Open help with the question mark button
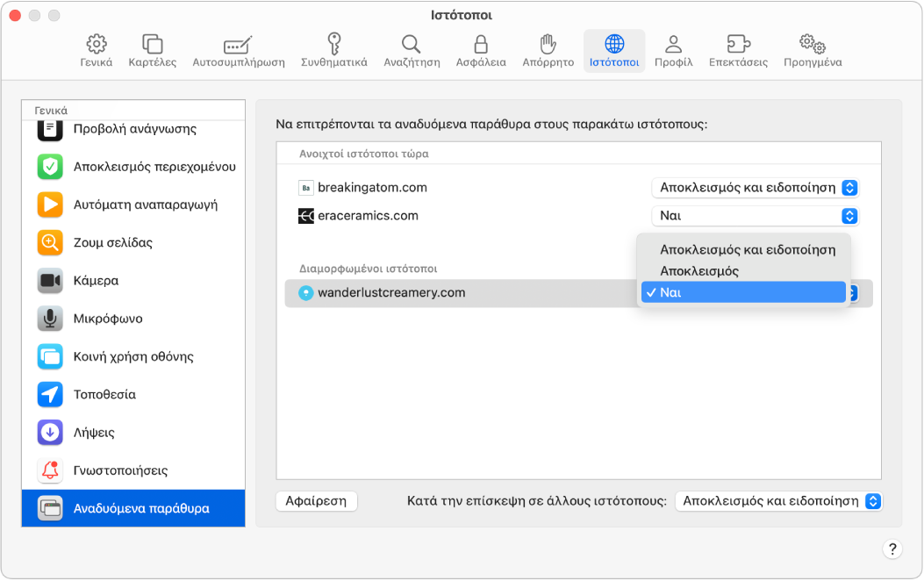924x581 pixels. tap(892, 549)
